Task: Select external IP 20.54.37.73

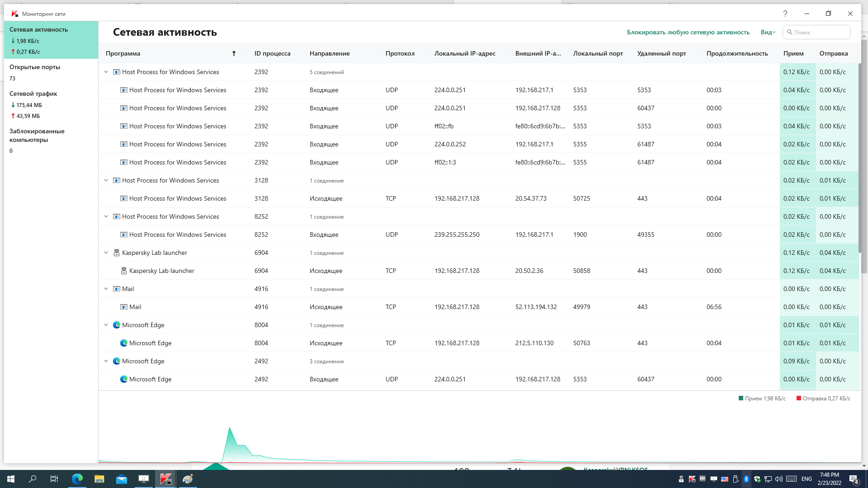Action: [531, 198]
